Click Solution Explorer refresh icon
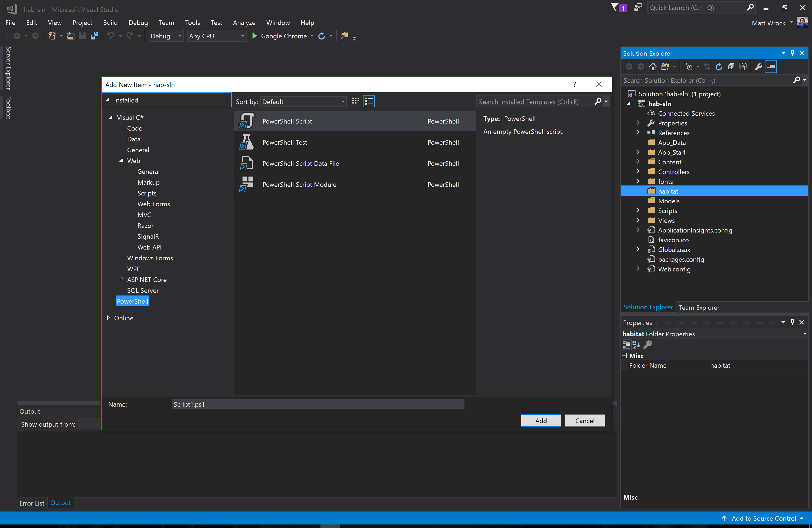This screenshot has height=528, width=812. tap(719, 67)
